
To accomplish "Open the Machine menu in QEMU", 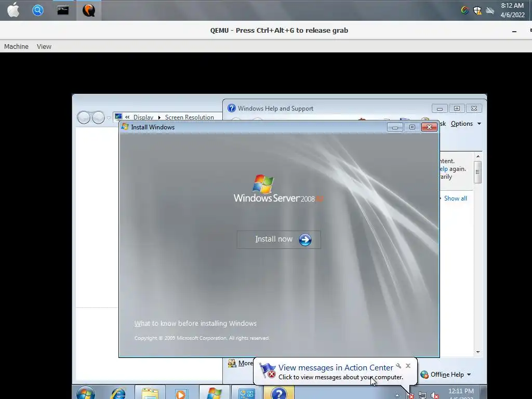I will point(16,46).
